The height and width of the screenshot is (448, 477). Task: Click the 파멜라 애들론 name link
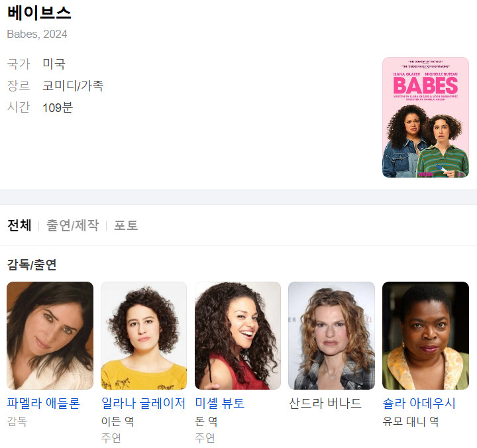[43, 403]
